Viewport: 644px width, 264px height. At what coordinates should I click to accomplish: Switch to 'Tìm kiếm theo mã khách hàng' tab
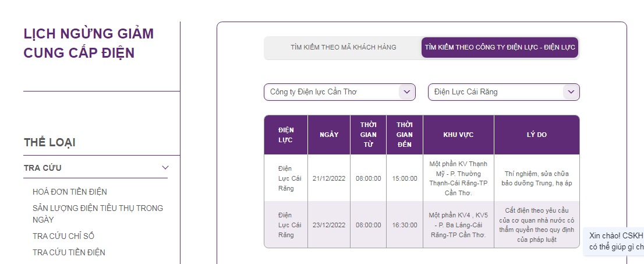click(343, 47)
